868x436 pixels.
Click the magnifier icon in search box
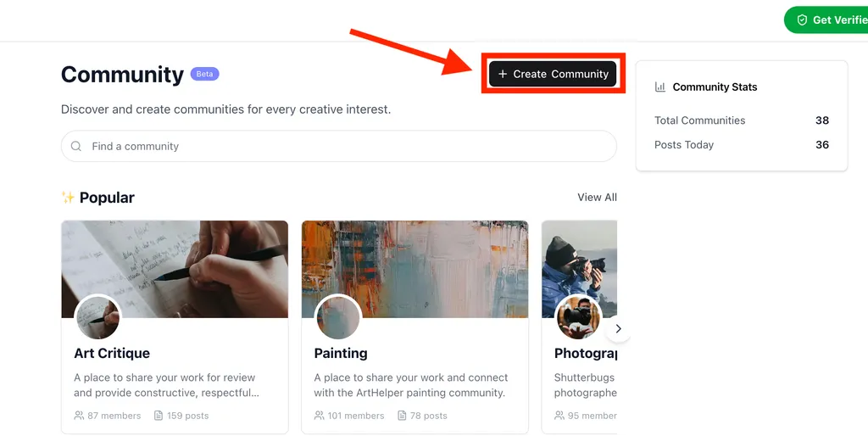[x=76, y=146]
